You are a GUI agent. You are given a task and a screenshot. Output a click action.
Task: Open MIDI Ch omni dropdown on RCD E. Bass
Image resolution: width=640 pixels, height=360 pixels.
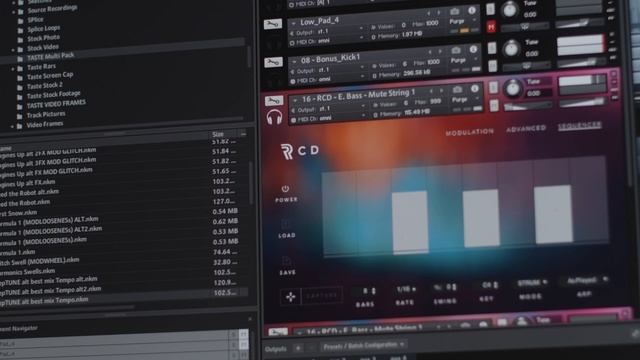pyautogui.click(x=329, y=118)
